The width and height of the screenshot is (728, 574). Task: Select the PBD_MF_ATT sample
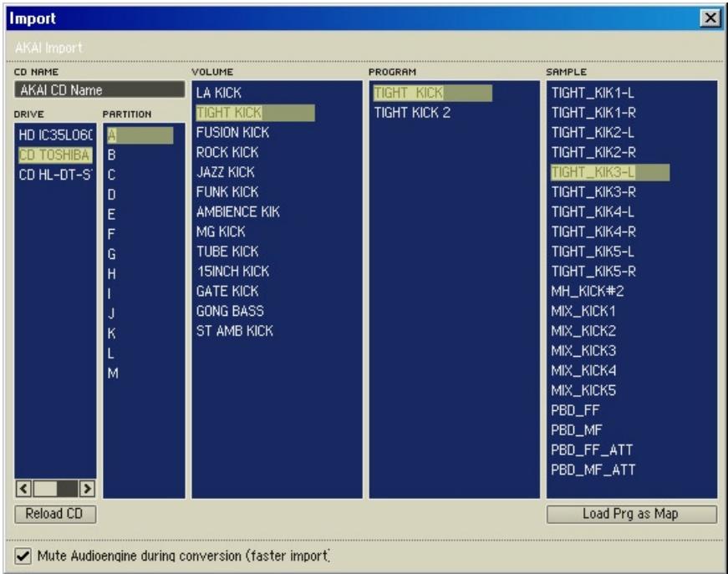pos(593,469)
